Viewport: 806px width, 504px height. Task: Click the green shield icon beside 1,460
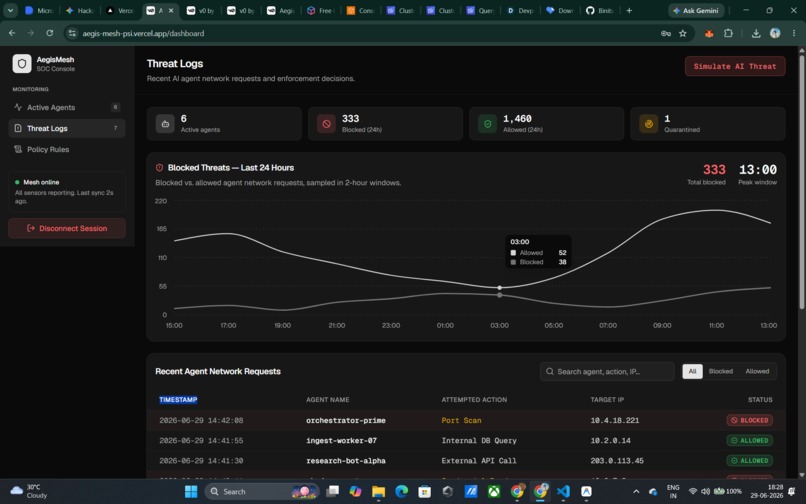point(487,124)
